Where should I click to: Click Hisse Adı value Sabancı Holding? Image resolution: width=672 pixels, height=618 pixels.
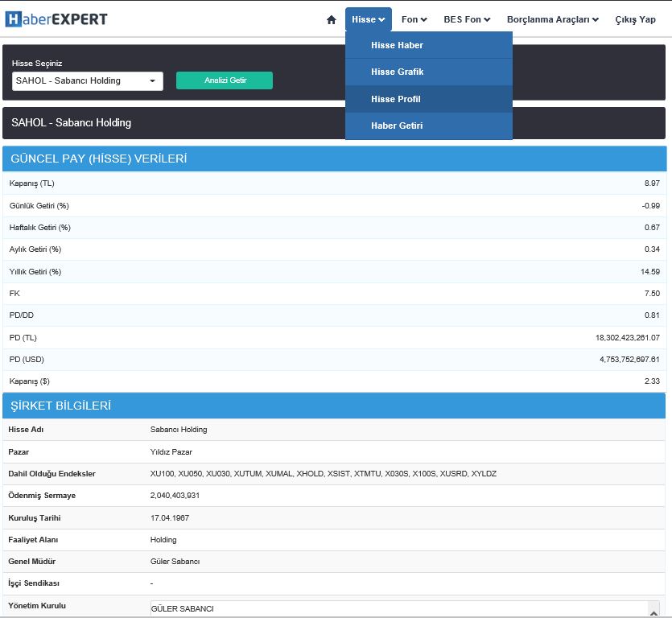(179, 430)
